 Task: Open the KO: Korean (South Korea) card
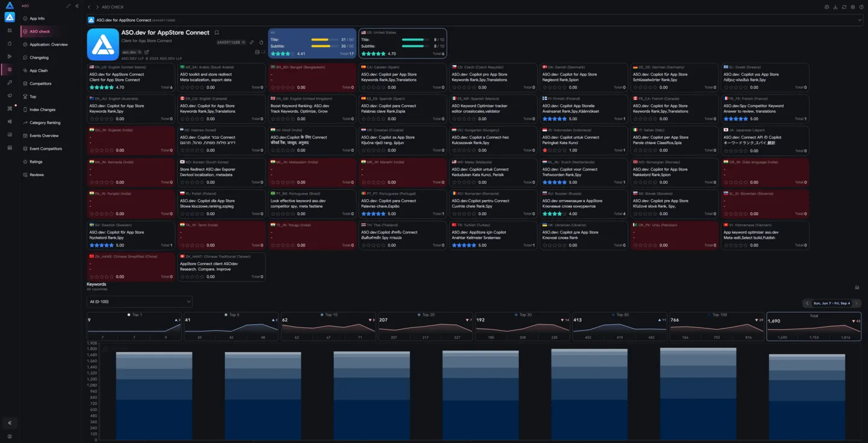221,172
